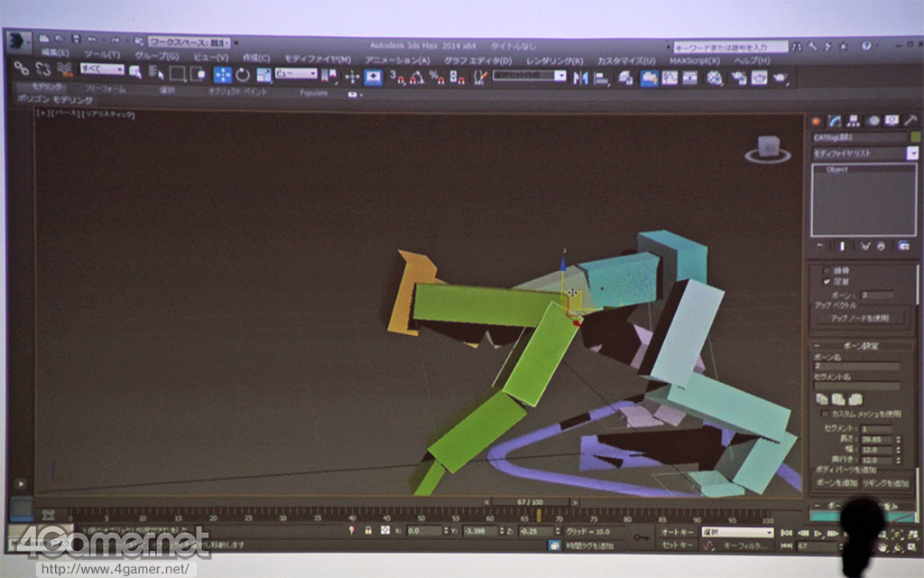Screen dimensions: 924x578
Task: Select the Select and Move tool
Action: [x=222, y=75]
